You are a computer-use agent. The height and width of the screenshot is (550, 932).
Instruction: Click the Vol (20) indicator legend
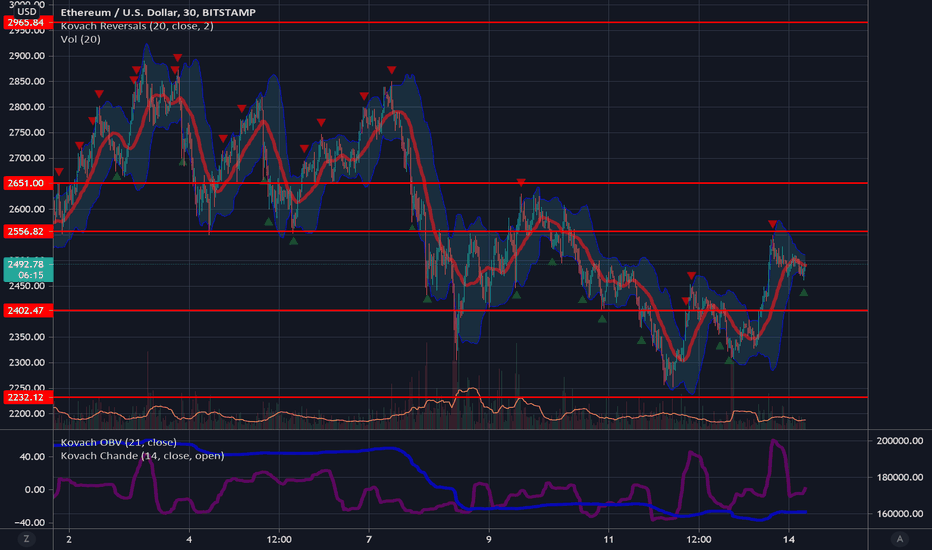pos(80,39)
